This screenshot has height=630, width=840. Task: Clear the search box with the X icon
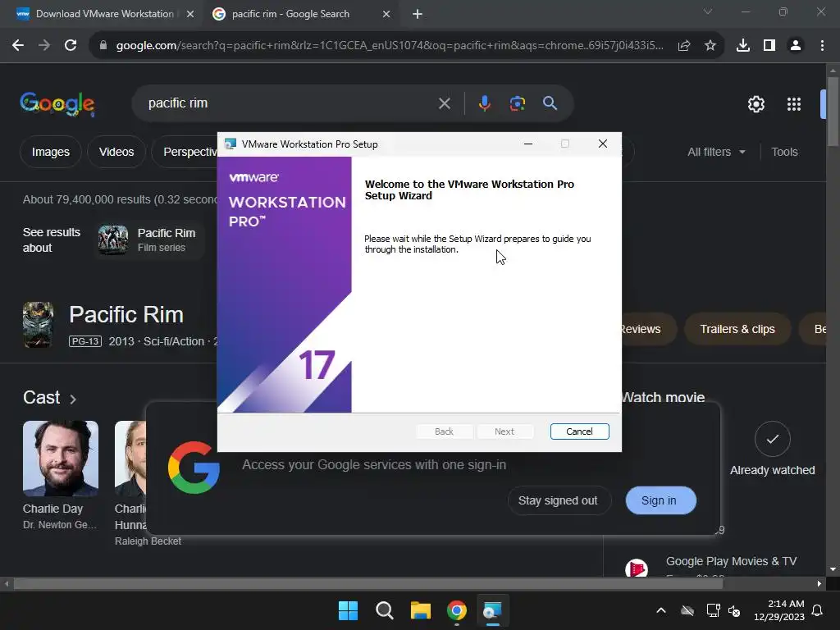pos(444,103)
